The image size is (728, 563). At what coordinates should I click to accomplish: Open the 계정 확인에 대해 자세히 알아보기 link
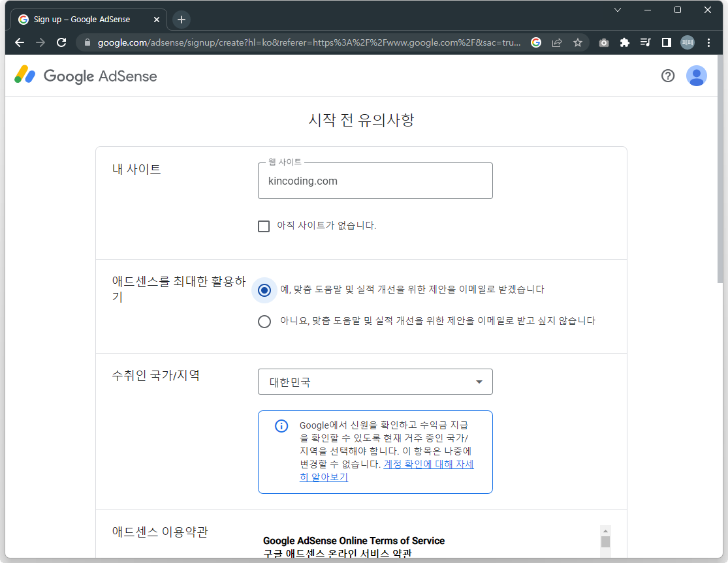(387, 470)
